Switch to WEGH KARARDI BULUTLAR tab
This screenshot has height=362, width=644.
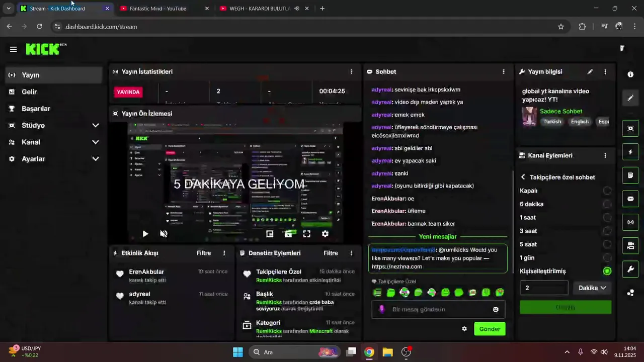[x=264, y=9]
